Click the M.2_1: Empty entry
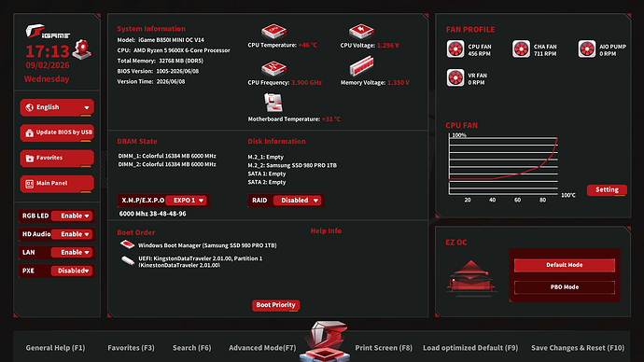The height and width of the screenshot is (362, 644). [x=266, y=157]
